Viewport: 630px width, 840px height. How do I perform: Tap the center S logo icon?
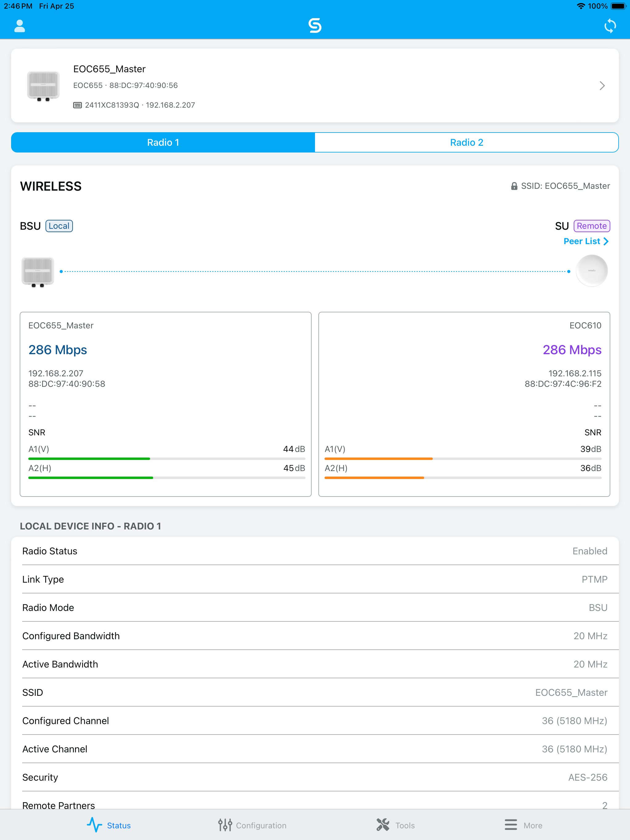coord(315,26)
